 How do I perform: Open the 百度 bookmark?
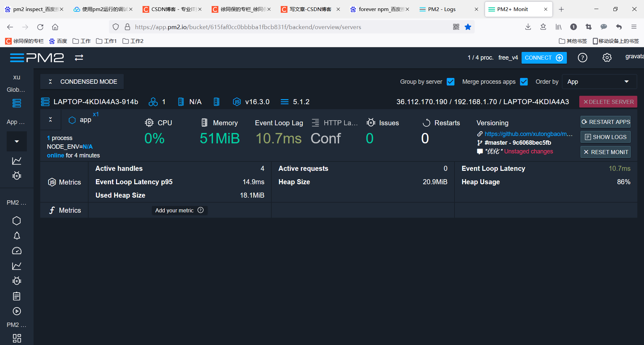click(58, 41)
